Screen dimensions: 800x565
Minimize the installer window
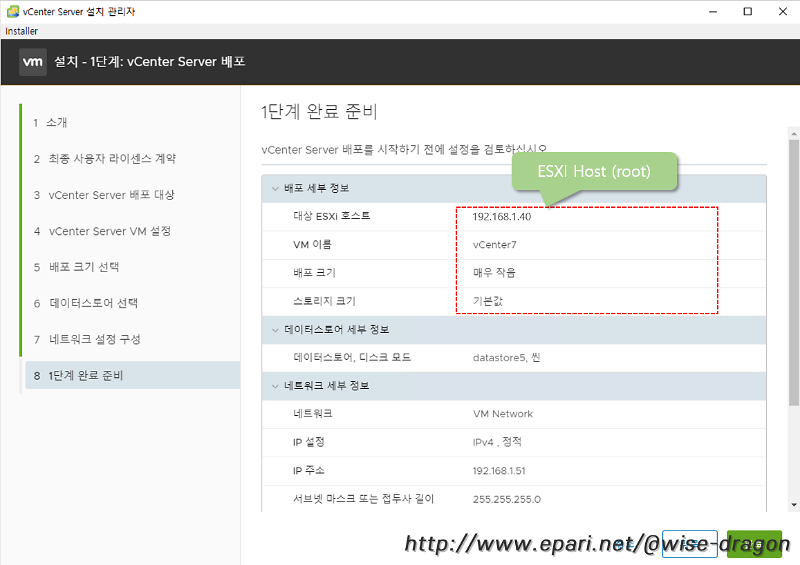click(x=713, y=11)
